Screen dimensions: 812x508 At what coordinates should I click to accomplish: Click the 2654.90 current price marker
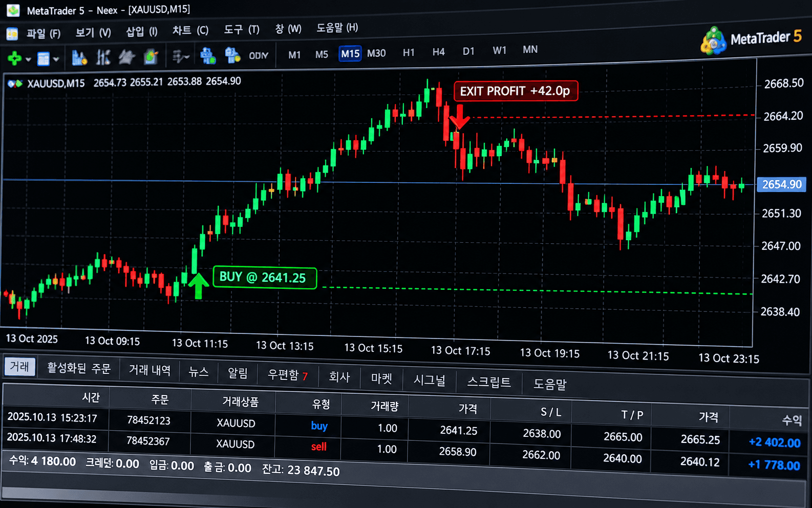click(x=781, y=184)
